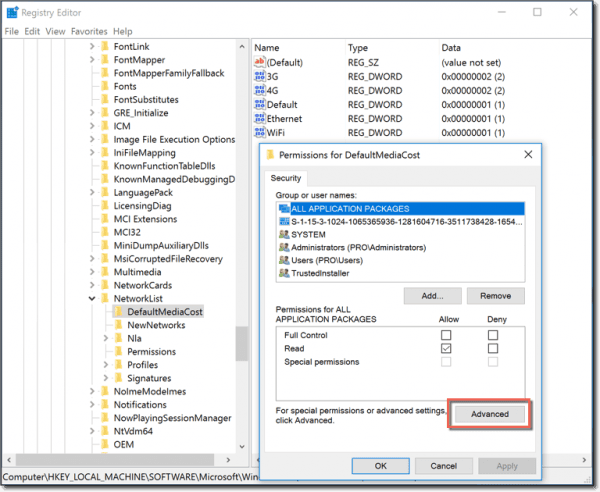Click the Registry Editor app icon in the title bar
This screenshot has height=492, width=600.
point(12,12)
